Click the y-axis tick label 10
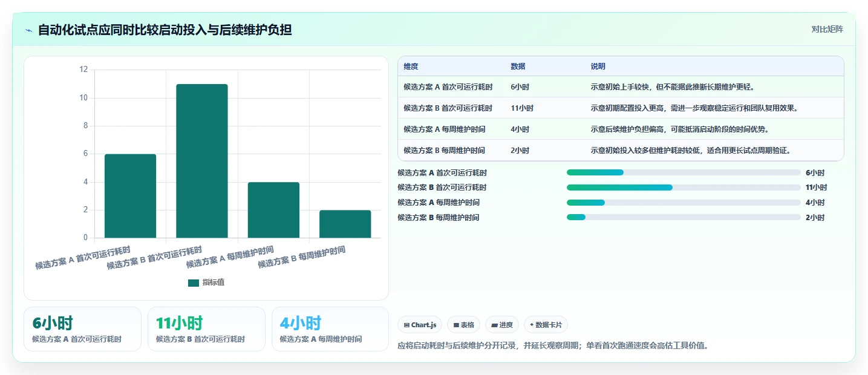868x375 pixels. coord(83,98)
